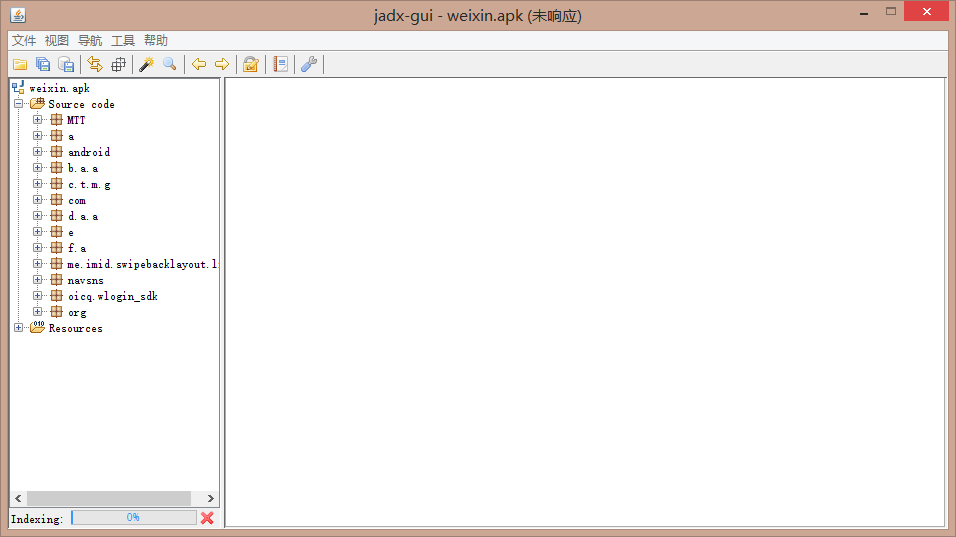Select the 'd.a.a' package label
This screenshot has height=537, width=956.
pyautogui.click(x=83, y=216)
